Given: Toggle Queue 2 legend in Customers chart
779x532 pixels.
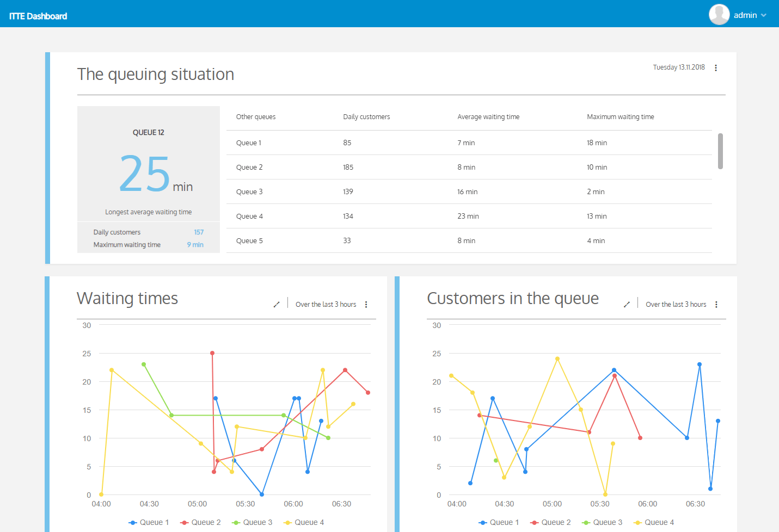Looking at the screenshot, I should point(550,522).
